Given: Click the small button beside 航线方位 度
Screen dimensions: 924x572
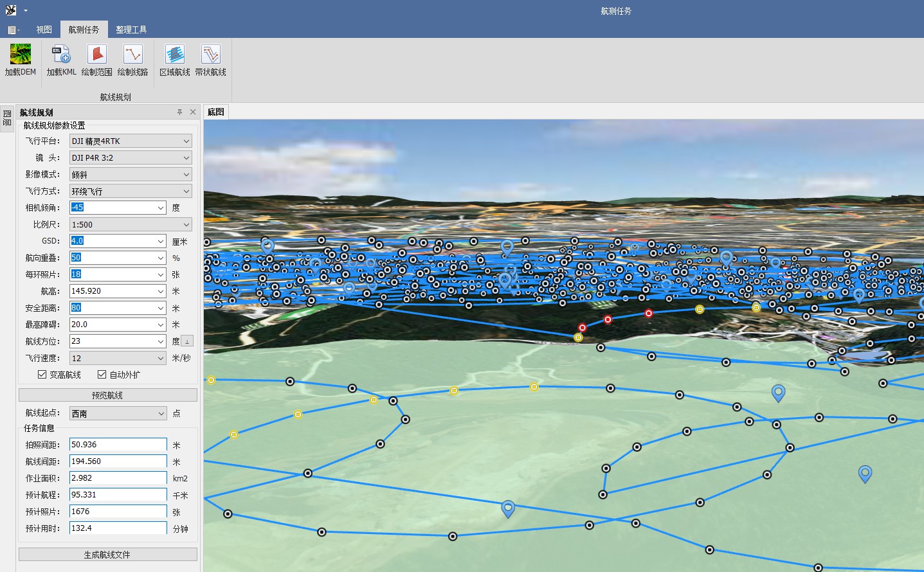Looking at the screenshot, I should pyautogui.click(x=187, y=341).
